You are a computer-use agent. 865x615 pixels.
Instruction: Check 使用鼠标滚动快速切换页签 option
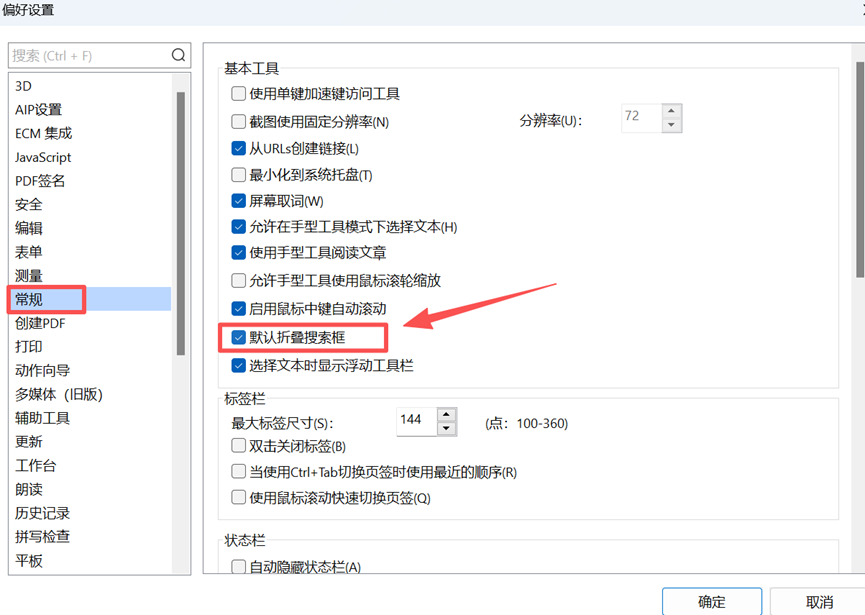[239, 497]
